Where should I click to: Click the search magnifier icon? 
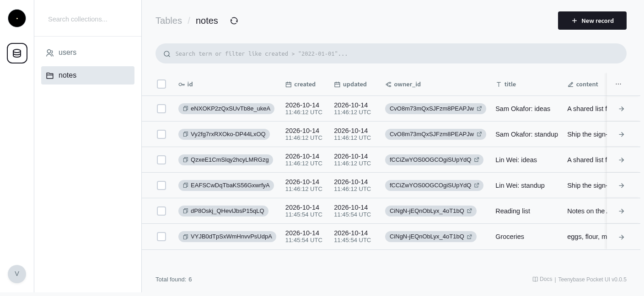pos(167,53)
